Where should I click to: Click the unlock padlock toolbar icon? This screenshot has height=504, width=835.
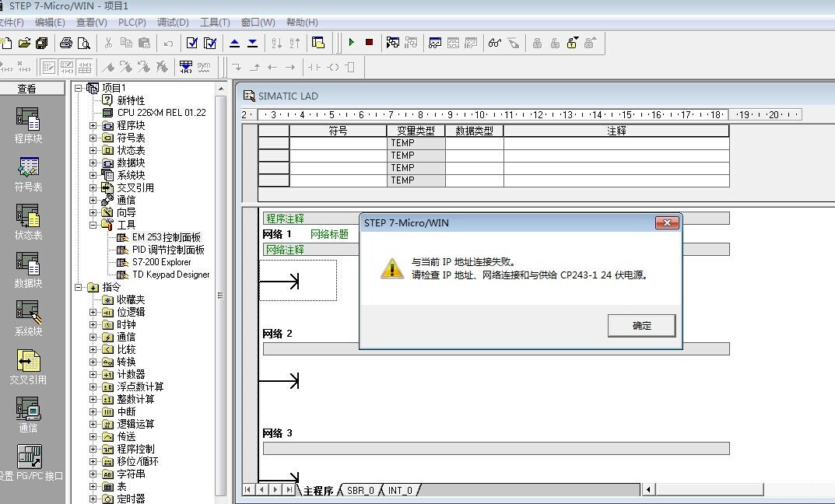click(x=573, y=43)
